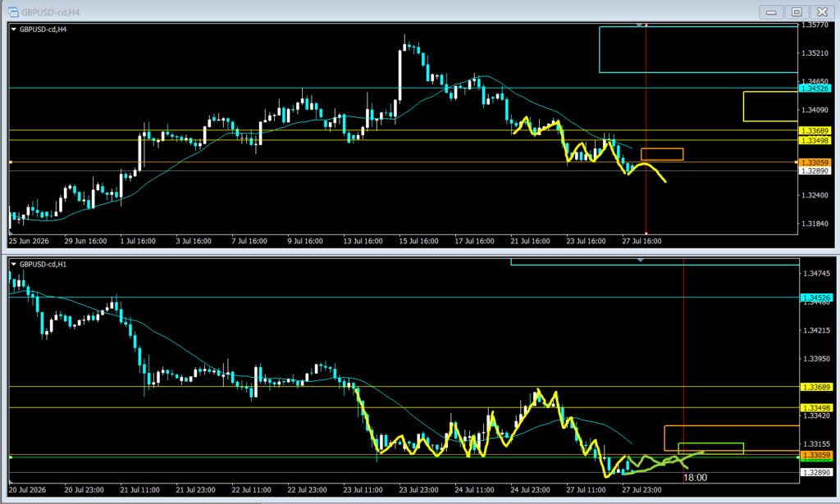
Task: Click the GBPUSD-cd,H4 title bar text
Action: coord(50,12)
